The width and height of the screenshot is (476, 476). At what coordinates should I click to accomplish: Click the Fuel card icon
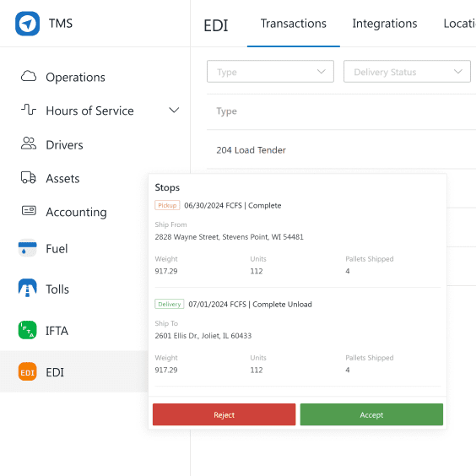[27, 248]
